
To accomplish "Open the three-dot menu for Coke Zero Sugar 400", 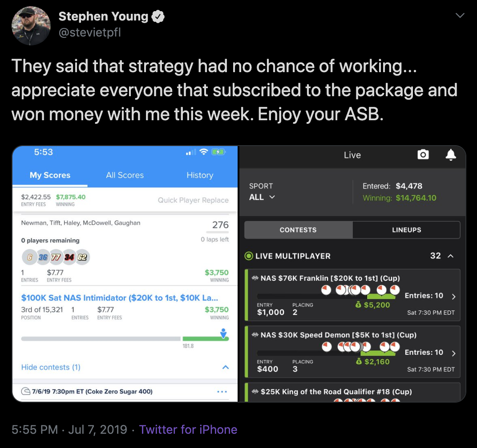I will (x=222, y=391).
